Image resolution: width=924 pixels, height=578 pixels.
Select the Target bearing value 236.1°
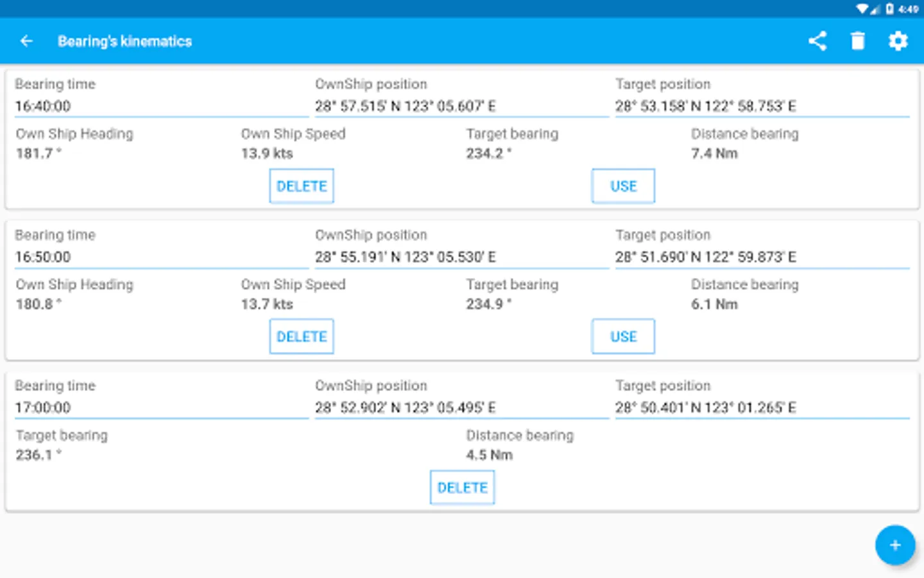coord(38,455)
